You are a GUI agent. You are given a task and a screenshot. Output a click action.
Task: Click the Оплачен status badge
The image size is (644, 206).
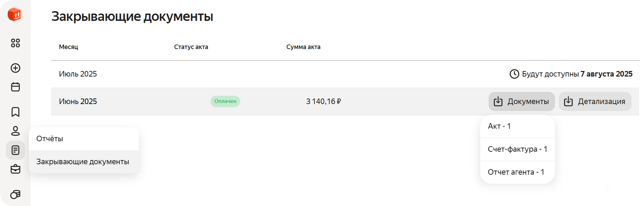pos(225,101)
